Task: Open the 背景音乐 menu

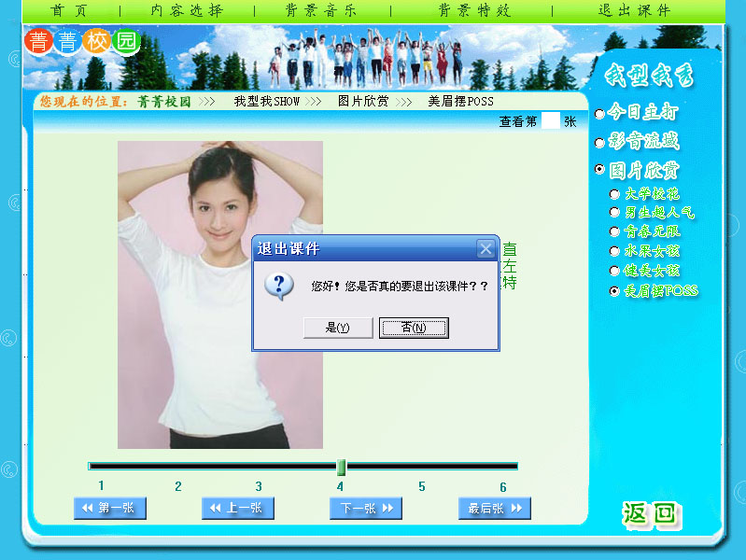Action: (x=321, y=10)
